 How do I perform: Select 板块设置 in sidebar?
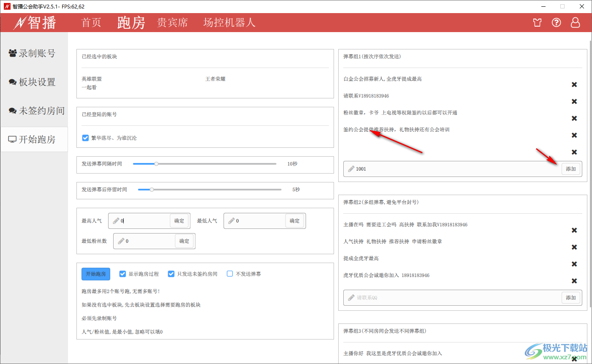point(34,82)
